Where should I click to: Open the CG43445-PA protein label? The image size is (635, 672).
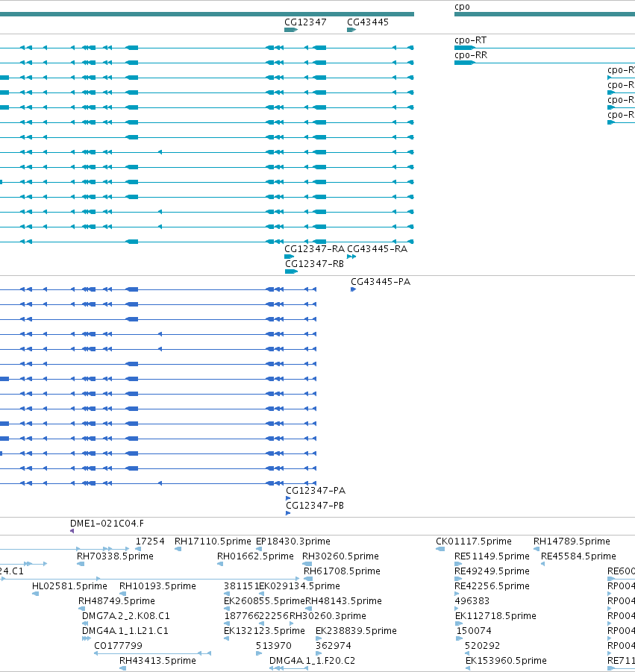pos(381,282)
